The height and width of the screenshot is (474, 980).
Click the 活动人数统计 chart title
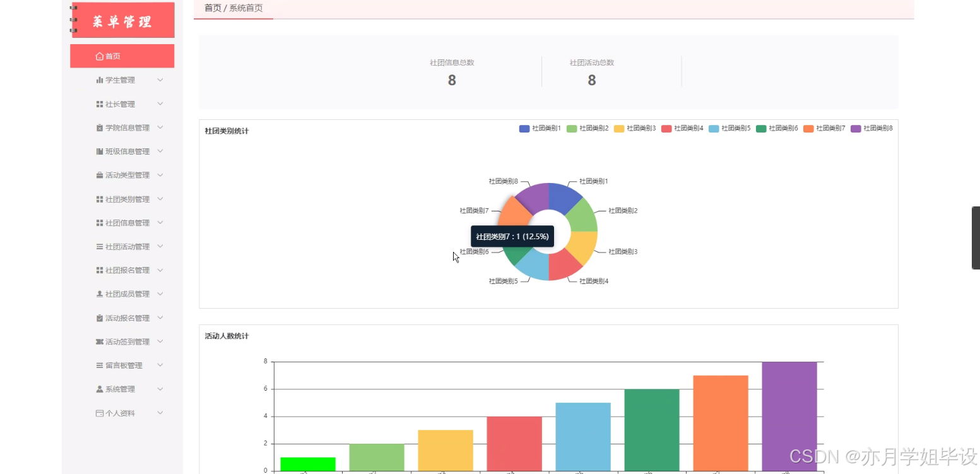point(227,336)
